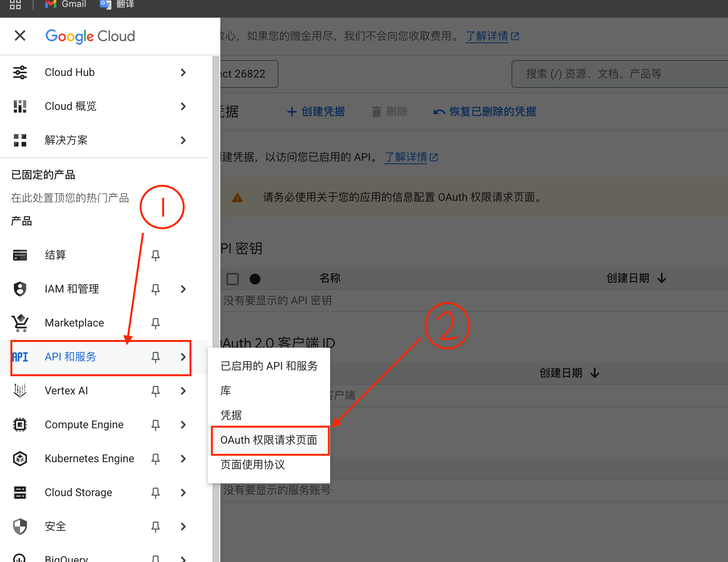Viewport: 728px width, 562px height.
Task: Click the IAM 和管理 shield icon
Action: (x=20, y=289)
